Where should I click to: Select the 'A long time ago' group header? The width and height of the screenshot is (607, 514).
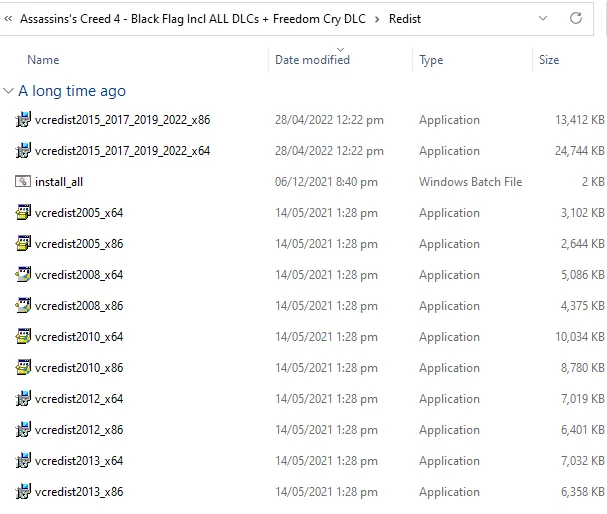click(72, 91)
